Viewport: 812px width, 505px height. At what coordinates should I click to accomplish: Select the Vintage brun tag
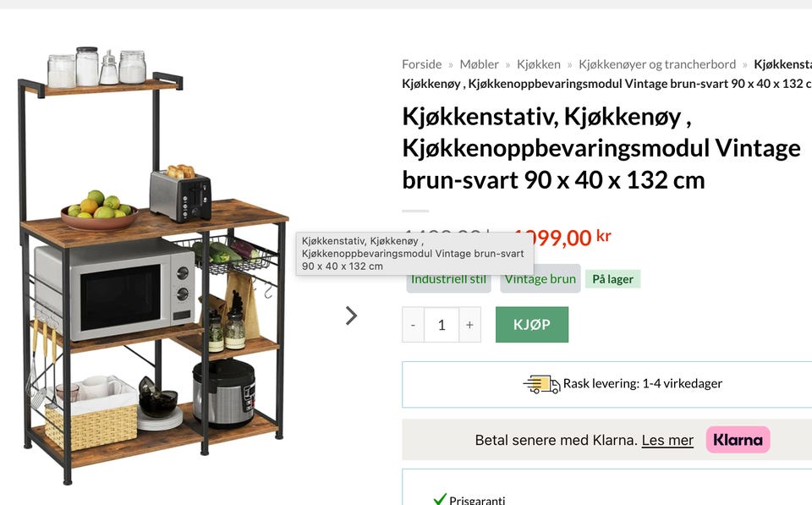540,280
